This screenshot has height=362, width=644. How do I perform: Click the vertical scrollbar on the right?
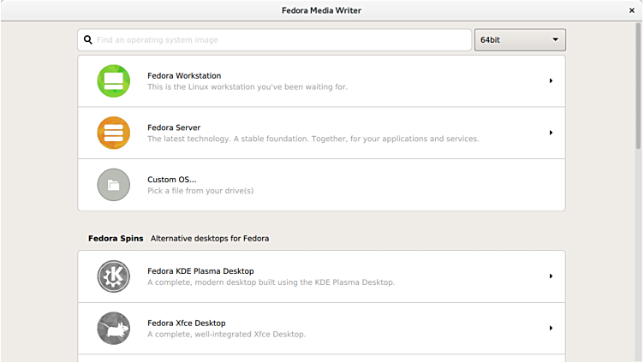(x=638, y=86)
